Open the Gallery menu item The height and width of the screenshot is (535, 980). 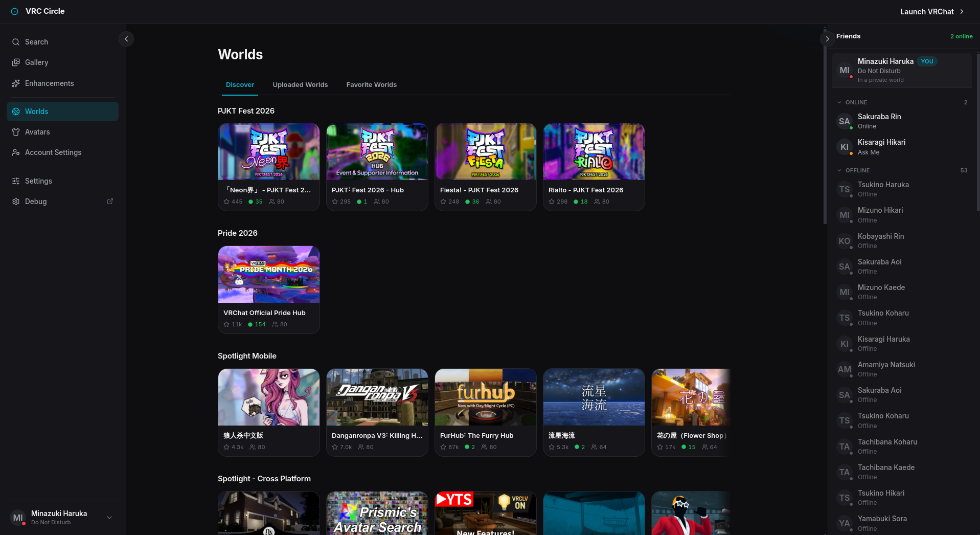click(62, 62)
